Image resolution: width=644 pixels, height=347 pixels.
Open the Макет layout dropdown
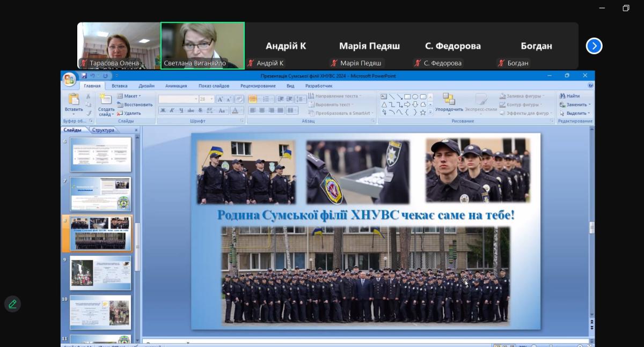click(x=131, y=96)
